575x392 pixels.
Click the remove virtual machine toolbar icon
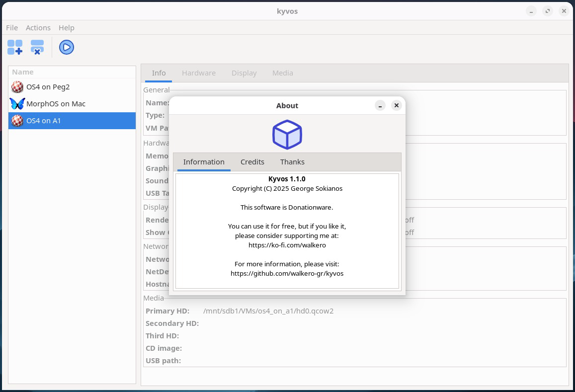point(37,47)
